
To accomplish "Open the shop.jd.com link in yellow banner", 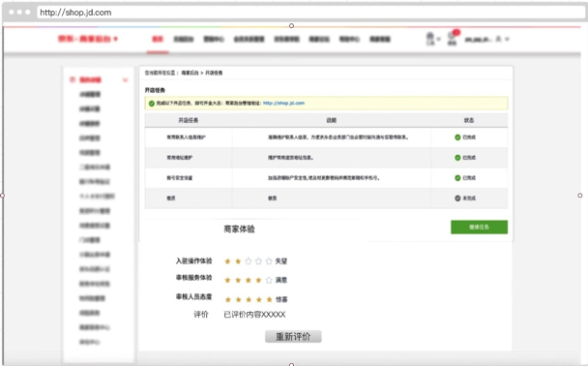I will pyautogui.click(x=283, y=103).
